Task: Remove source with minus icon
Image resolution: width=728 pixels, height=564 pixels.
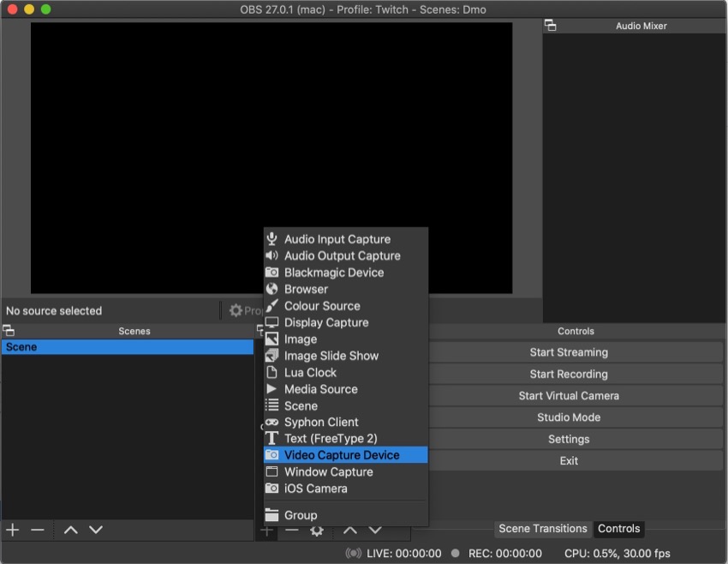Action: click(291, 531)
